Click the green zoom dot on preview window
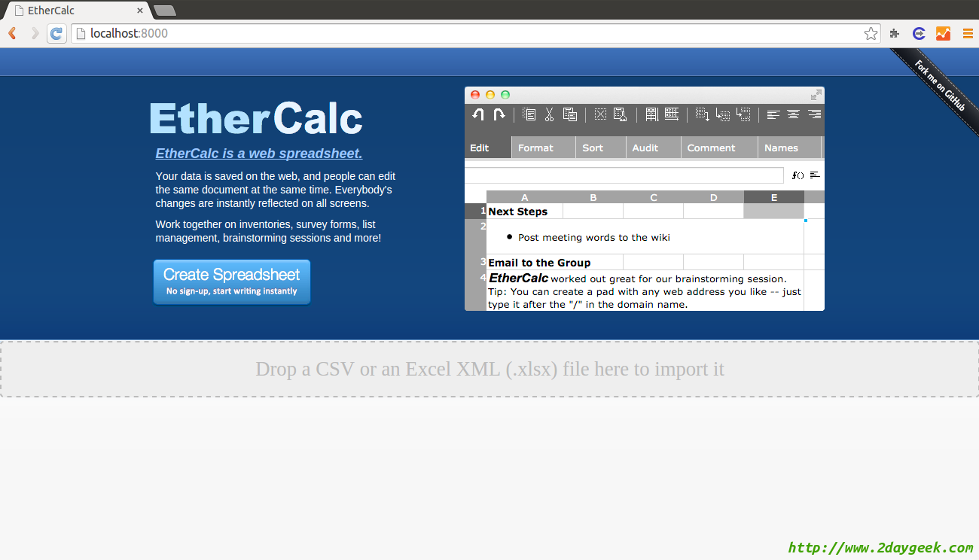 505,95
